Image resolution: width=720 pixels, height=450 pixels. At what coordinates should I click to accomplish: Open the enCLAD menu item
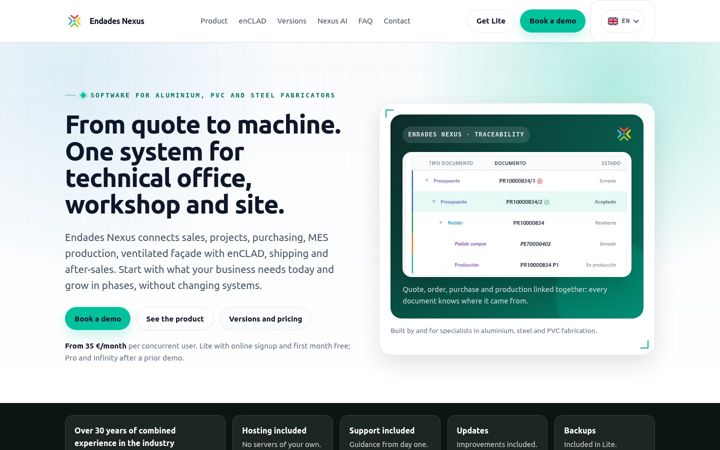point(252,21)
